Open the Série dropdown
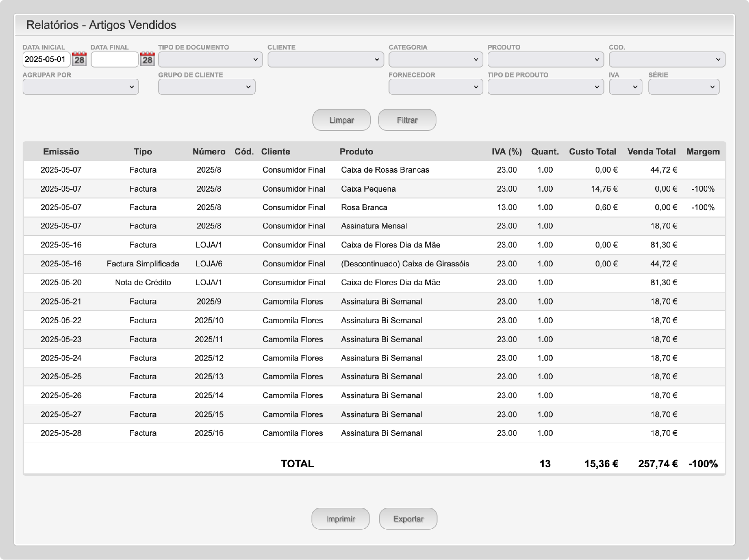Image resolution: width=749 pixels, height=560 pixels. (683, 87)
